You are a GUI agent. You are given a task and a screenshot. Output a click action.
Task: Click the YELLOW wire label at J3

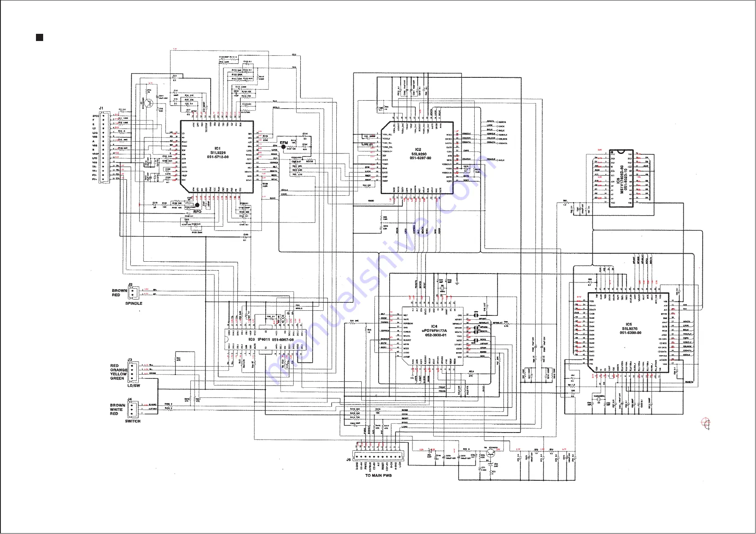118,374
